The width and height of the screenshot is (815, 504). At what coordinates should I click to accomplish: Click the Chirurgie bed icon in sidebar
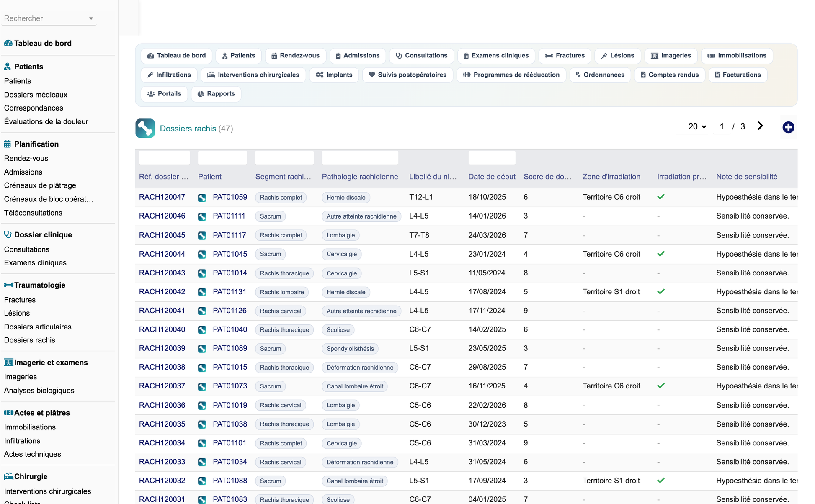click(x=8, y=476)
